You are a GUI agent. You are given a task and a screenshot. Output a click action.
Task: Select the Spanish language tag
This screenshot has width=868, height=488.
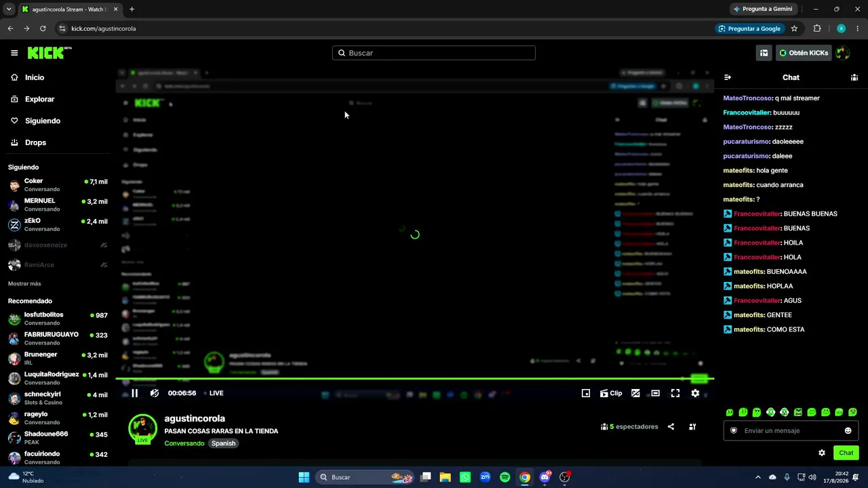pos(223,443)
